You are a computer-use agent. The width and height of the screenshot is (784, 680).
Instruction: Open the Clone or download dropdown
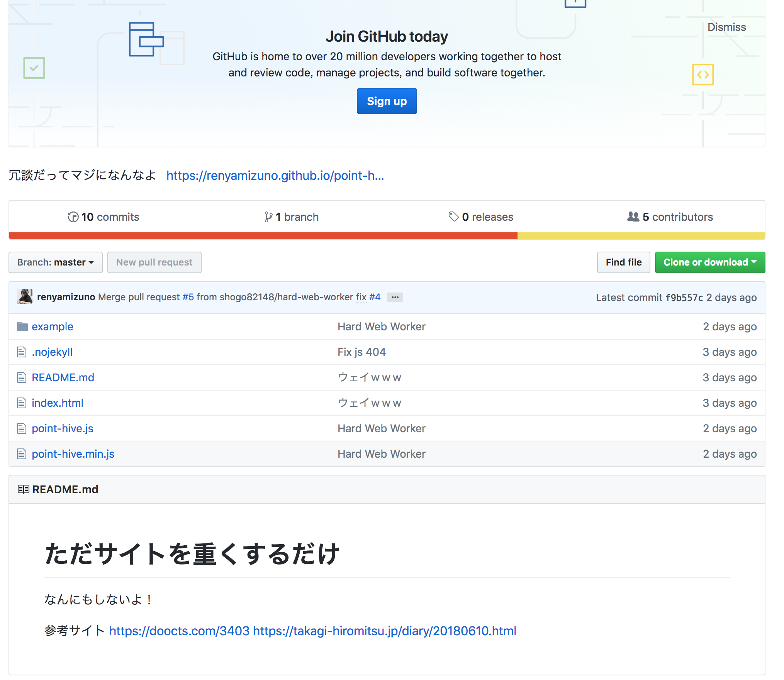tap(709, 262)
